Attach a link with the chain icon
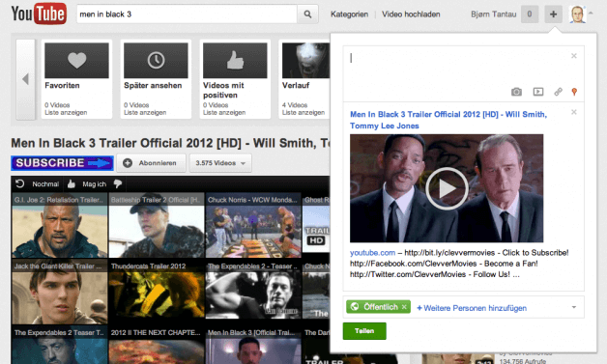The image size is (607, 364). click(558, 92)
